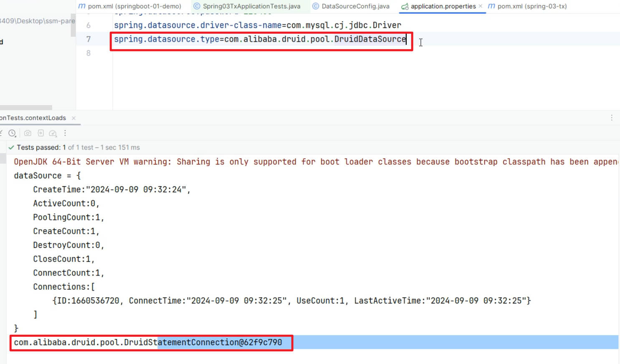
Task: Switch to DataSourceConfig.java tab
Action: coord(355,6)
